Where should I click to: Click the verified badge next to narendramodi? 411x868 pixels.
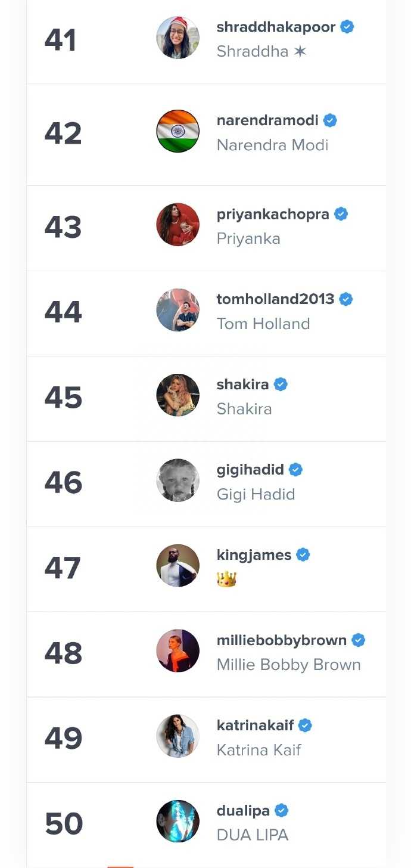pos(330,120)
